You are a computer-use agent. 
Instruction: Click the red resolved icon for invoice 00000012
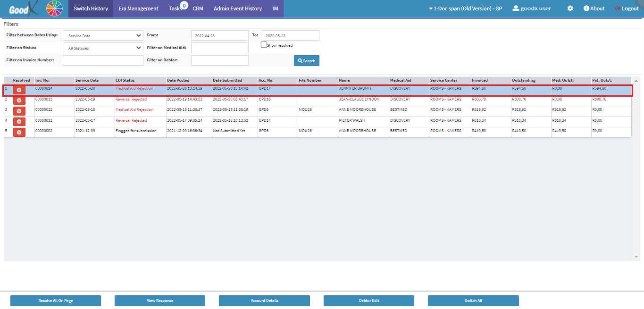pos(19,111)
